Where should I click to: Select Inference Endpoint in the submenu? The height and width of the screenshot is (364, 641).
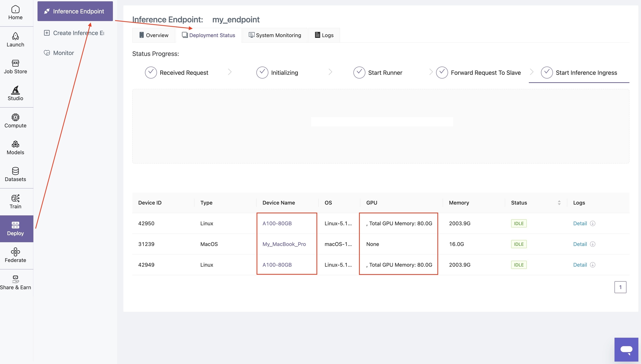pyautogui.click(x=75, y=11)
